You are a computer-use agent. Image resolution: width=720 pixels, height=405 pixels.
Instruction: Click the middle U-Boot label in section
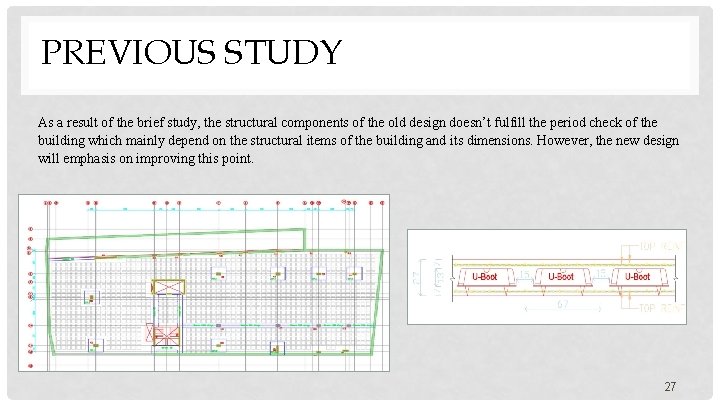click(561, 276)
